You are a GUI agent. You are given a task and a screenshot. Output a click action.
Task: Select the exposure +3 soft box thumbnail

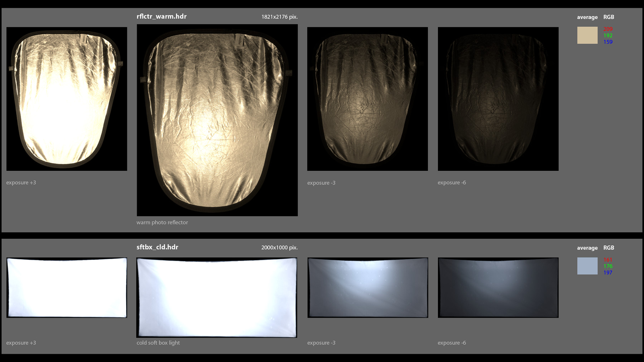[x=67, y=288]
